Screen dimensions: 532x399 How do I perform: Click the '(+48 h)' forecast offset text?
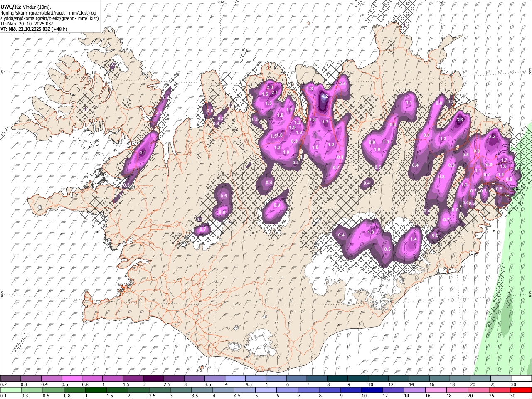(x=59, y=29)
